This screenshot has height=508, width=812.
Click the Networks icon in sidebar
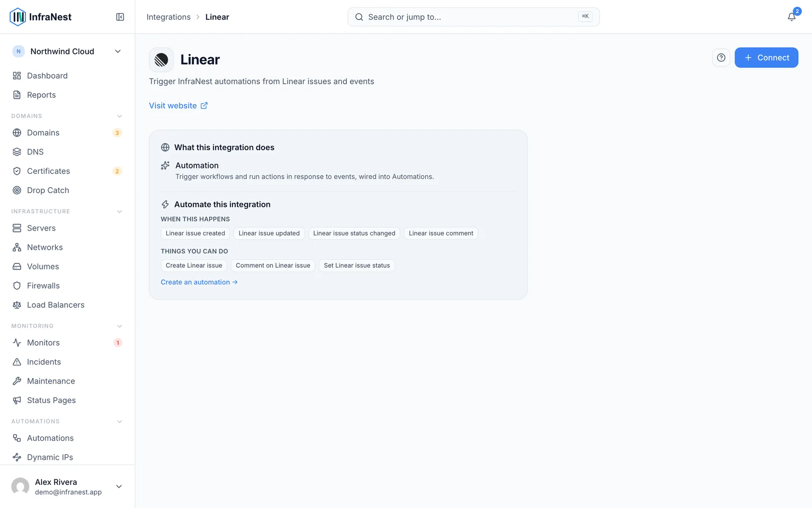(x=17, y=247)
